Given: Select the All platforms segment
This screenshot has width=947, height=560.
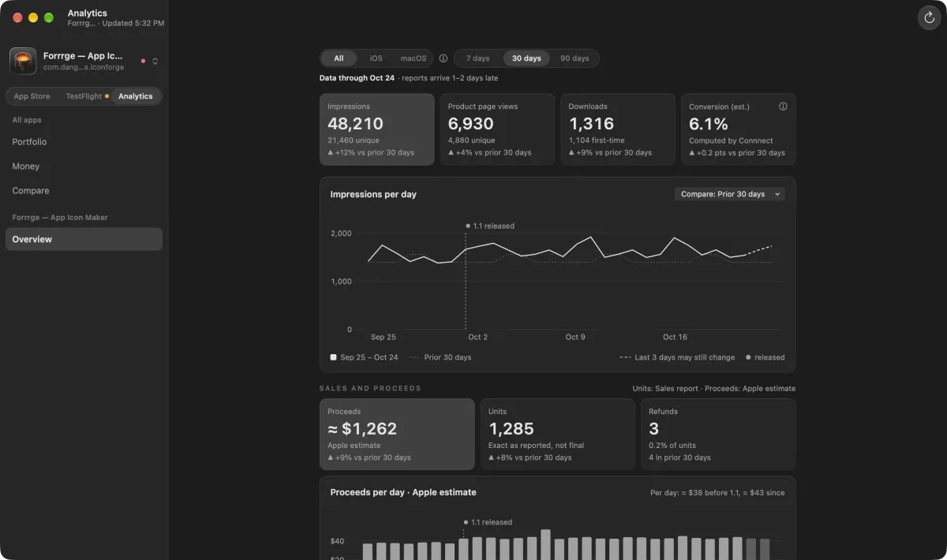Looking at the screenshot, I should [x=339, y=58].
